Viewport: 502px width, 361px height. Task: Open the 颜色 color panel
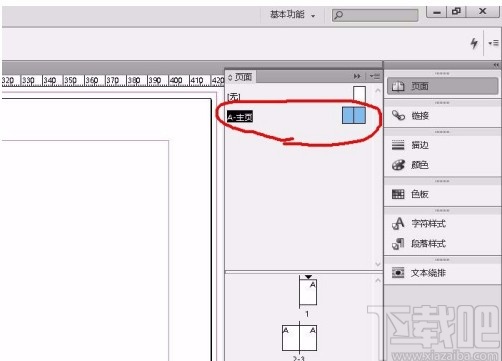pos(442,165)
